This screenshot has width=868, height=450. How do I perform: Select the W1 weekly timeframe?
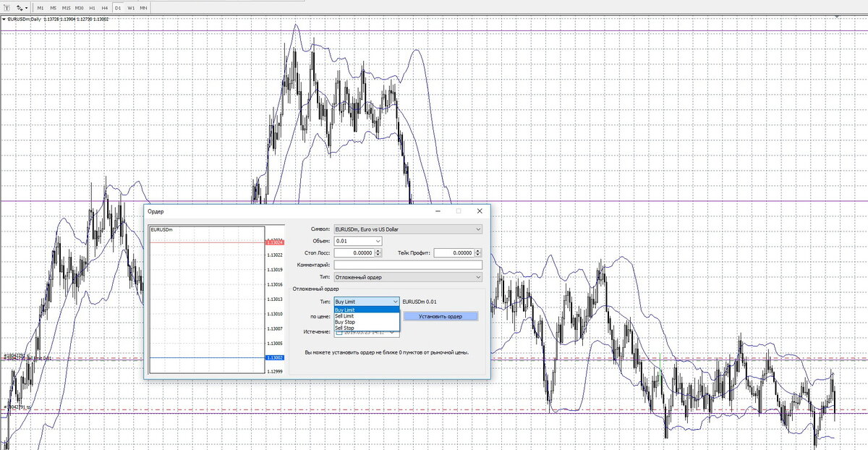[x=131, y=7]
